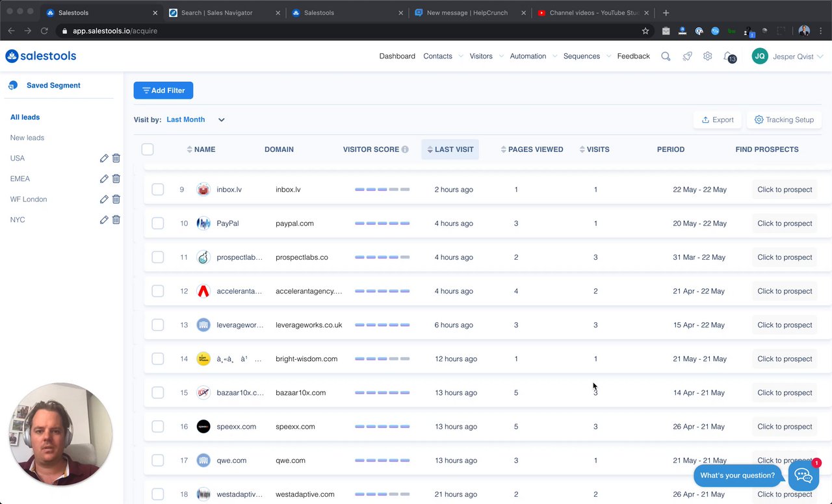Screen dimensions: 832x504
Task: Select the leverageworks row checkbox
Action: (158, 325)
